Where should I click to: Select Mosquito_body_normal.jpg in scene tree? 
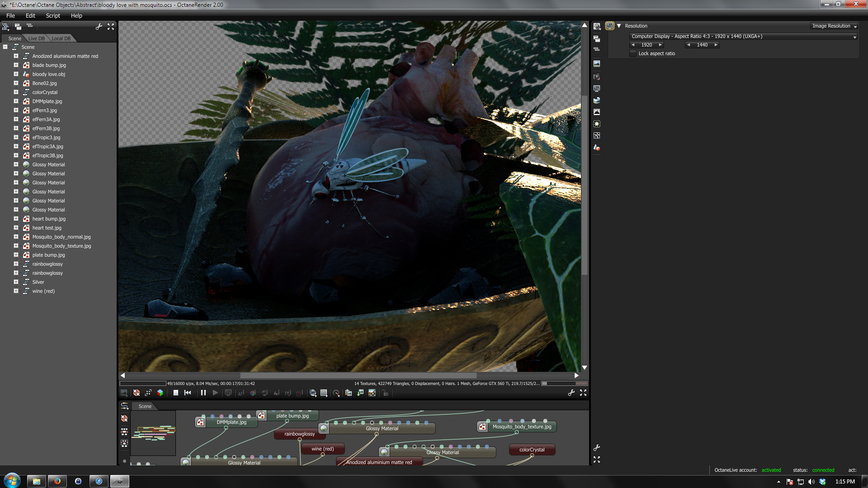coord(61,237)
